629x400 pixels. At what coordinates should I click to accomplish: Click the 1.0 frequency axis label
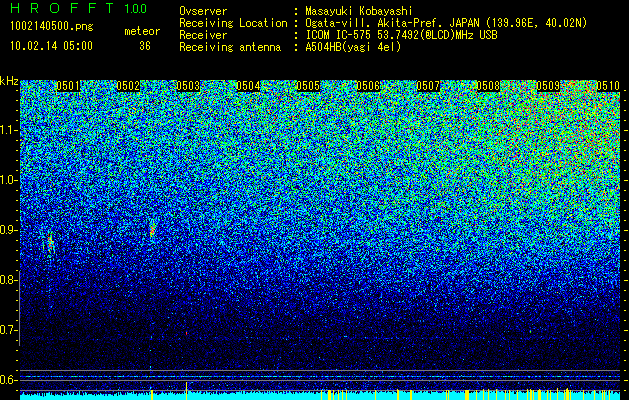pyautogui.click(x=8, y=180)
